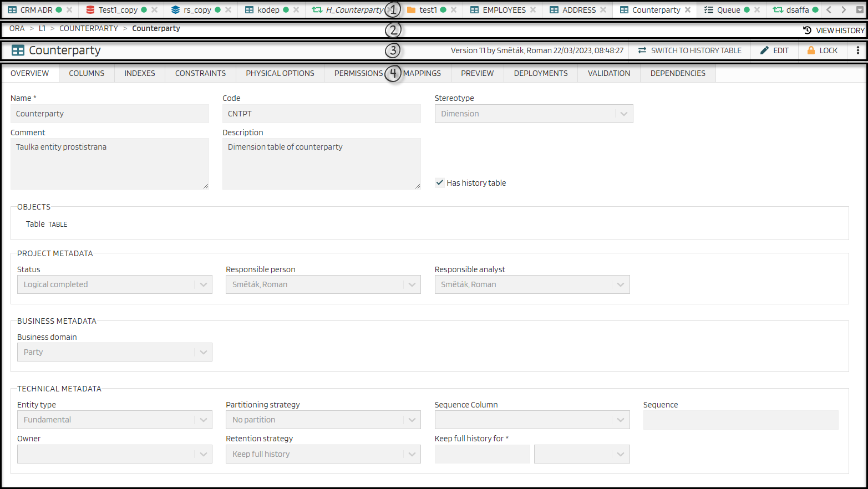Switch to the COLUMNS tab
Screen dimensions: 868x489
pyautogui.click(x=87, y=73)
